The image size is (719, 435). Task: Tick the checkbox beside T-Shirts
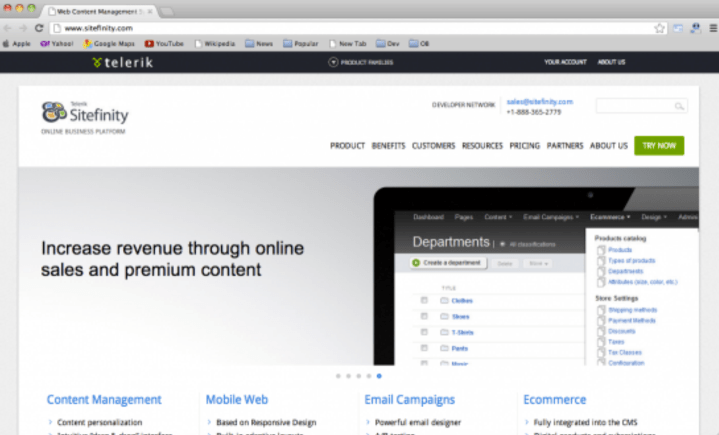click(424, 332)
